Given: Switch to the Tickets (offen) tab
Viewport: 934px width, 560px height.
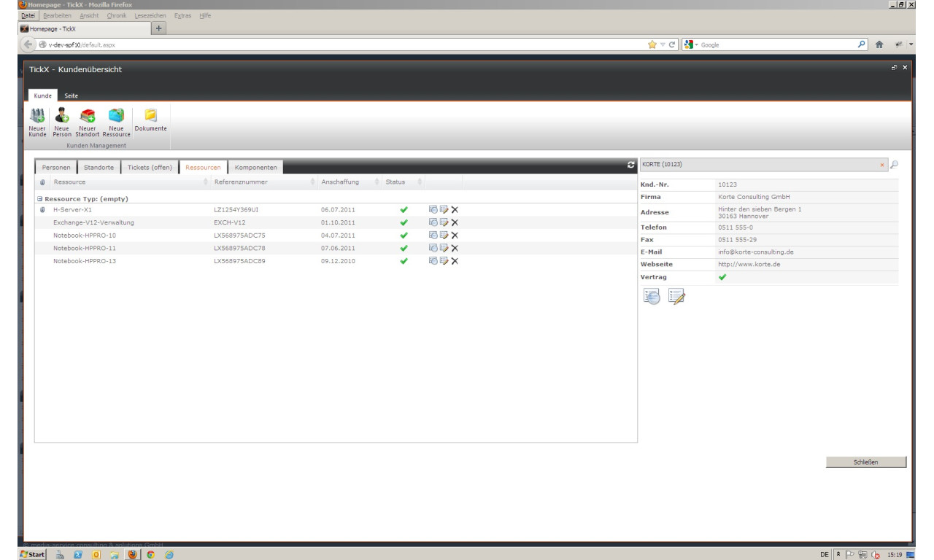Looking at the screenshot, I should tap(150, 168).
